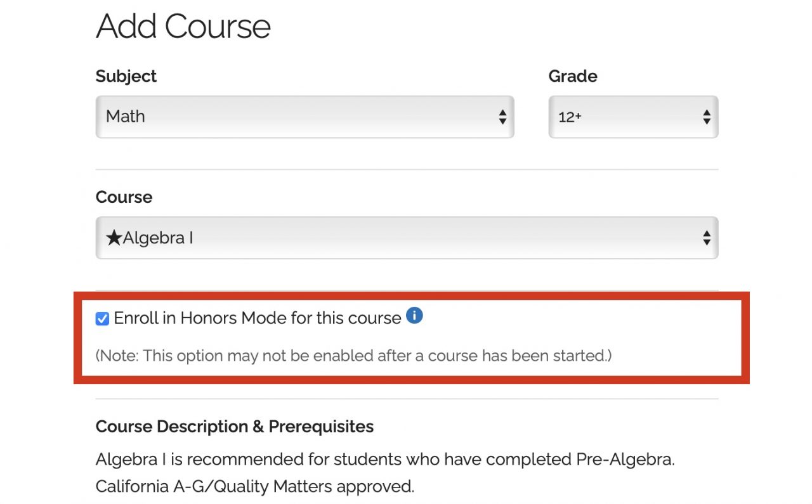Image resolution: width=812 pixels, height=504 pixels.
Task: Click the Course dropdown's arrow indicator
Action: (x=706, y=237)
